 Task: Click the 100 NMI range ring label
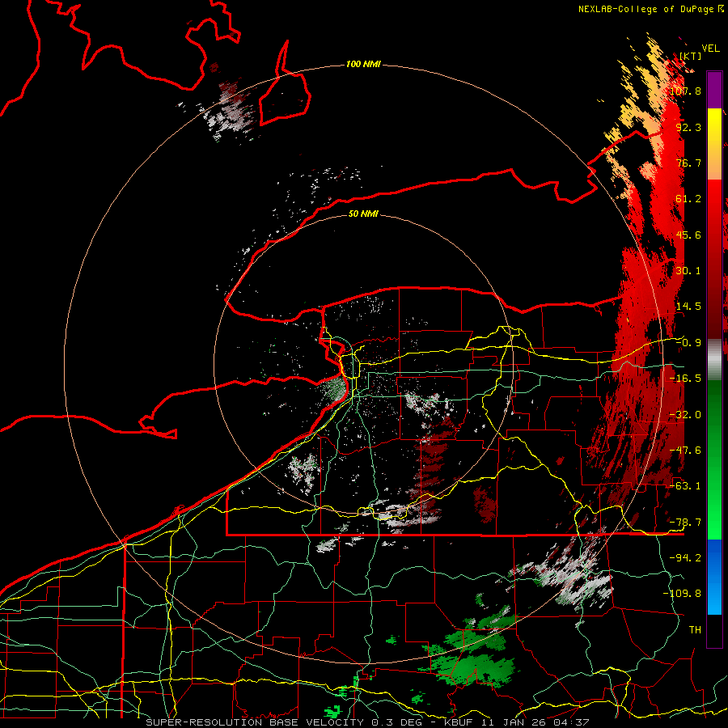[363, 64]
